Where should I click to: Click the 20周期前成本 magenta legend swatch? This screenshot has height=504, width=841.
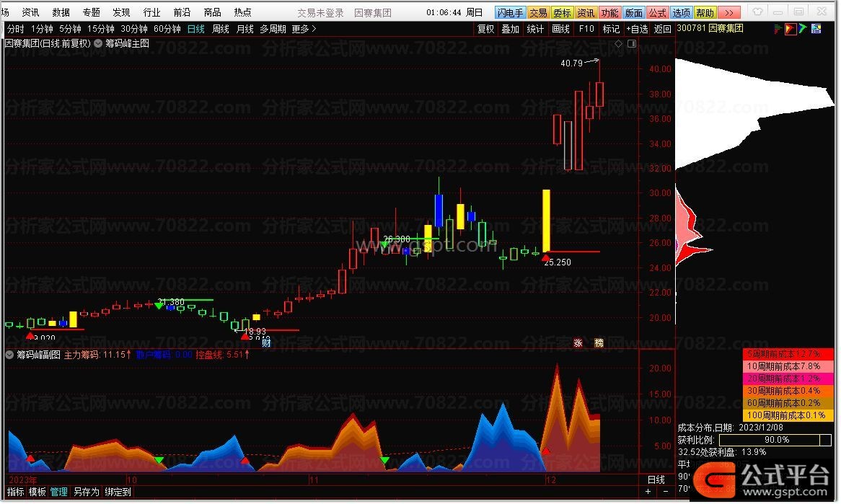pyautogui.click(x=788, y=379)
